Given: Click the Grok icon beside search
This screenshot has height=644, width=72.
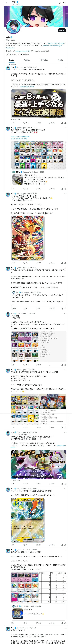Looking at the screenshot, I should coord(60,3).
